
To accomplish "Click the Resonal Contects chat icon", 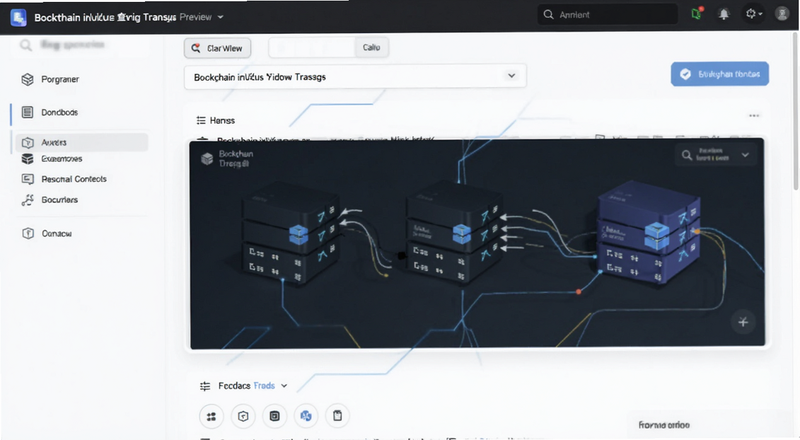I will pyautogui.click(x=28, y=179).
